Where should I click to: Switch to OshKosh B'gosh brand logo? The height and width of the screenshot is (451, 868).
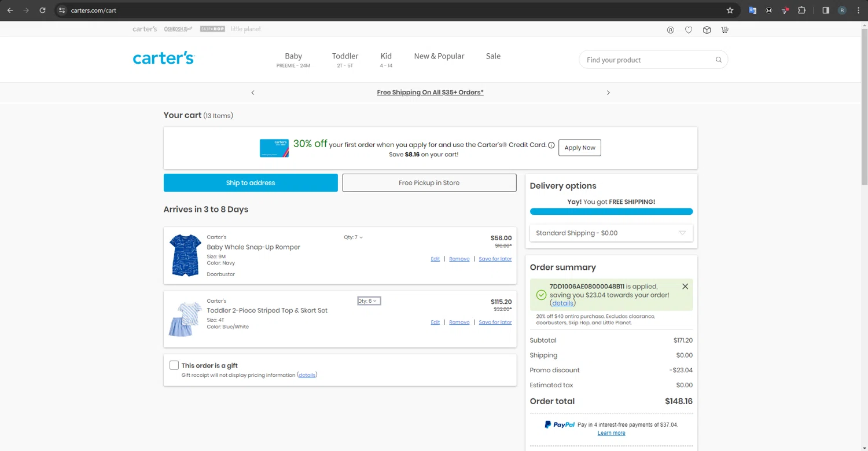click(178, 29)
